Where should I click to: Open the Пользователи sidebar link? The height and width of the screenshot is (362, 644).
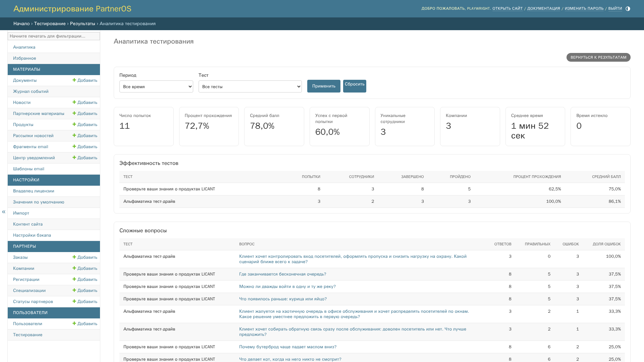click(28, 324)
